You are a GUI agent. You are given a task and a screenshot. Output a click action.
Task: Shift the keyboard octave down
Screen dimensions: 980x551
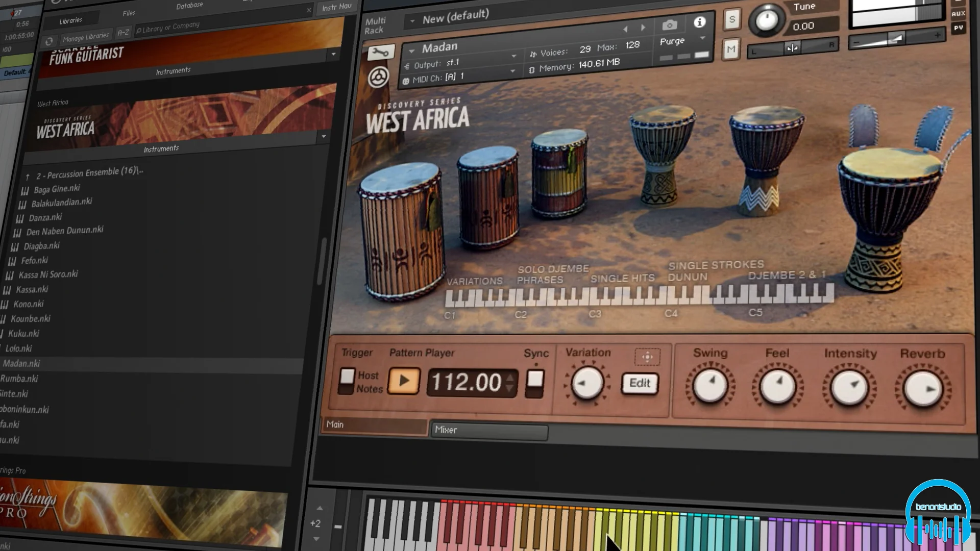click(316, 539)
